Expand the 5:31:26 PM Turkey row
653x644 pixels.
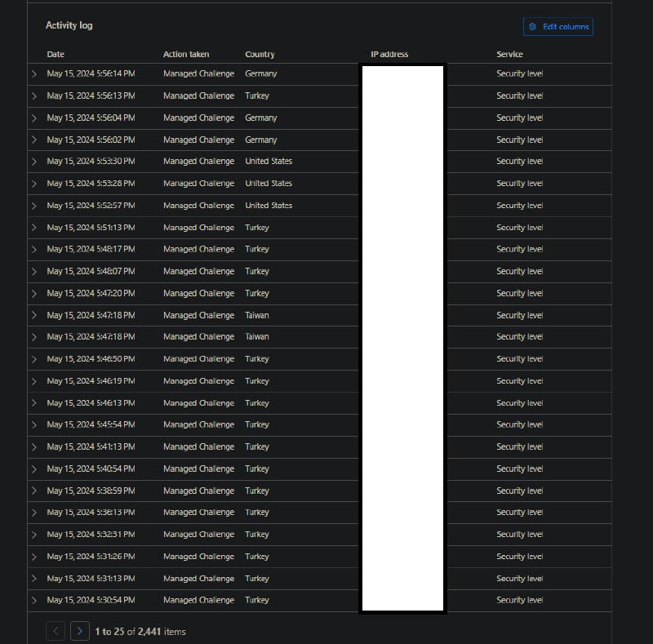click(34, 557)
